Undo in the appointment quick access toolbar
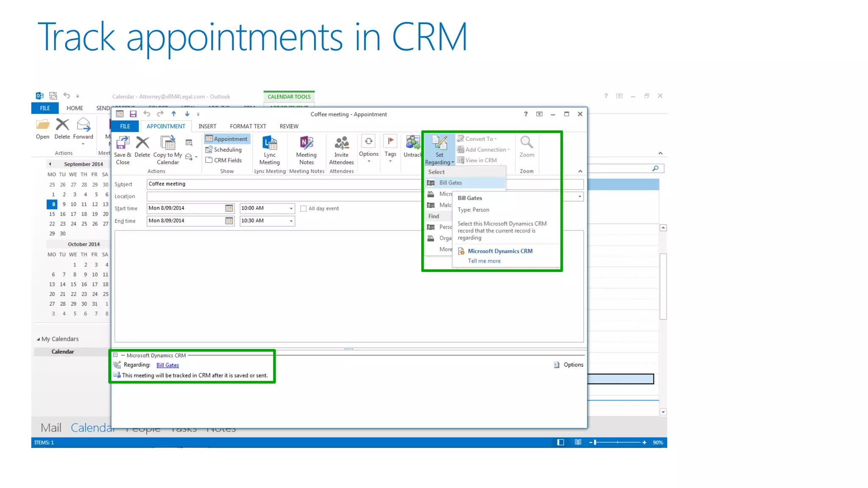Image resolution: width=868 pixels, height=488 pixels. [x=147, y=114]
